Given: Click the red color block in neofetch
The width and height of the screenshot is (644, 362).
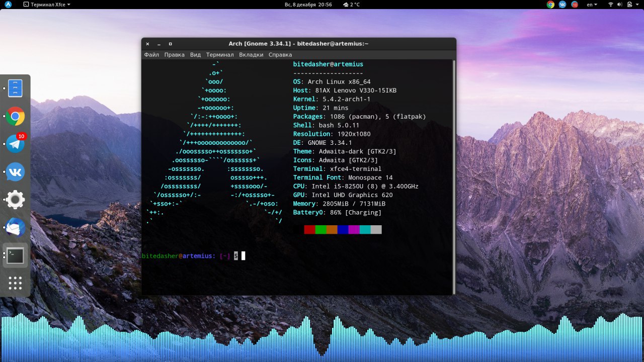Looking at the screenshot, I should pyautogui.click(x=309, y=230).
